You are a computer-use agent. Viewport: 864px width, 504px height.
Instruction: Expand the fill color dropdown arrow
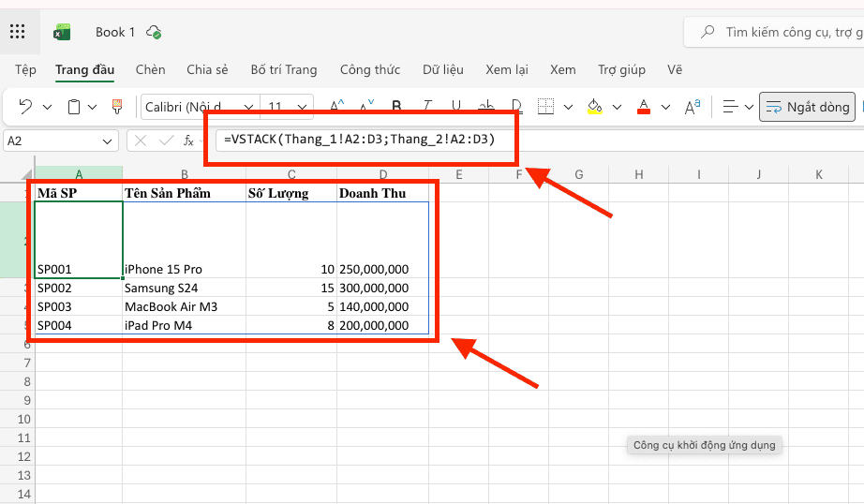618,107
